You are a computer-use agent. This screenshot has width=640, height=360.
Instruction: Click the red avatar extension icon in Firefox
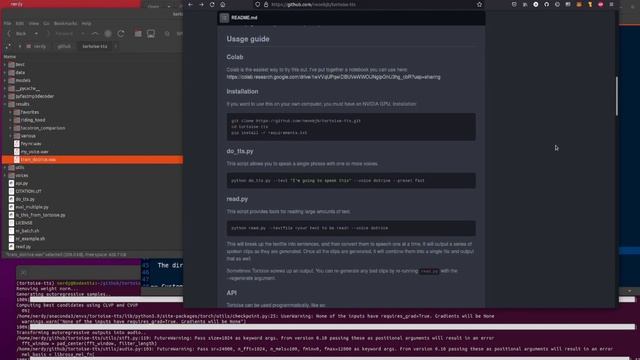600,4
